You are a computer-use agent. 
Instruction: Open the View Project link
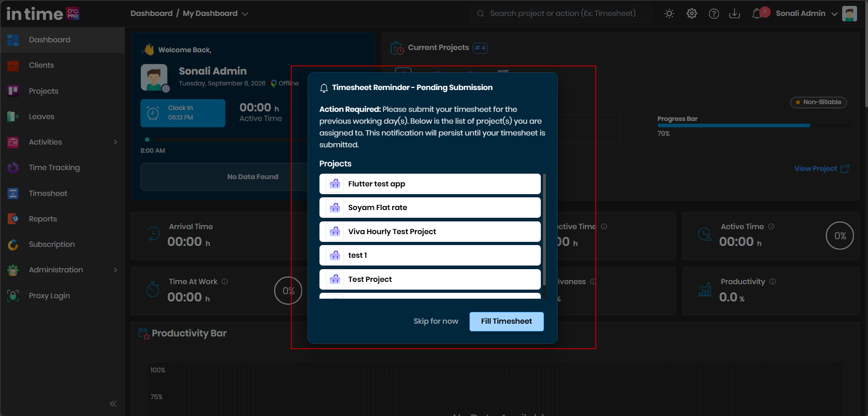coord(822,169)
